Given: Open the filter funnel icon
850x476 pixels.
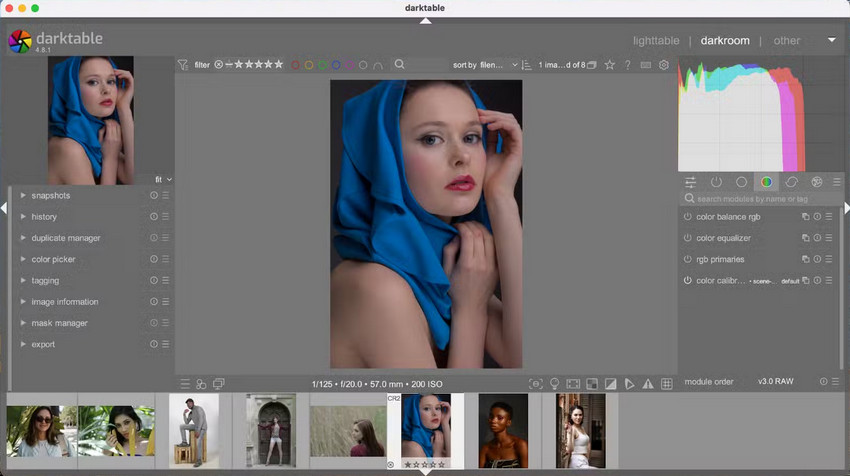Looking at the screenshot, I should (183, 65).
